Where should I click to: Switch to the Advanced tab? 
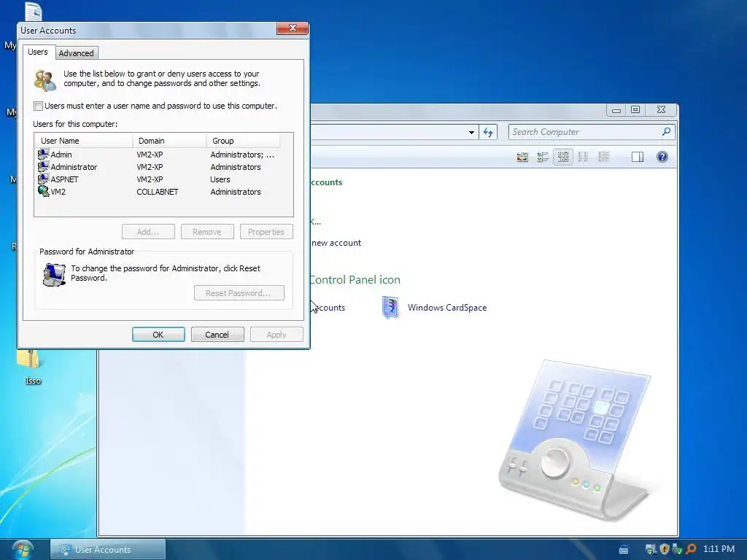point(76,52)
